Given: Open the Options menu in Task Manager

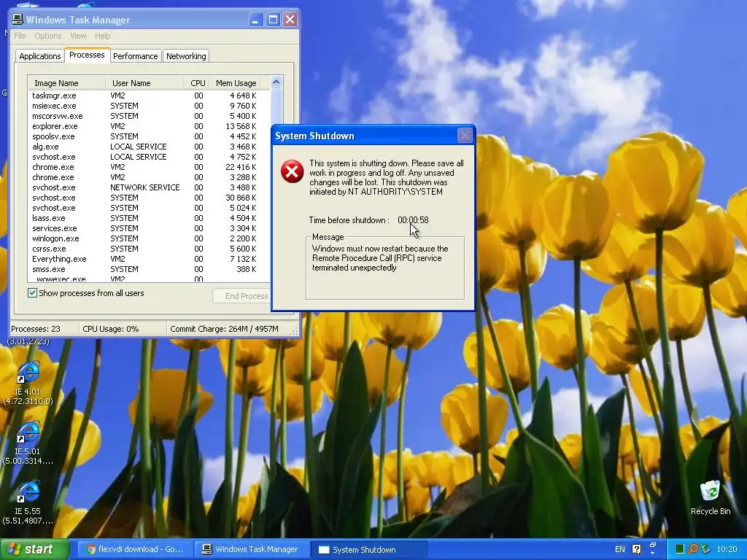Looking at the screenshot, I should point(47,36).
